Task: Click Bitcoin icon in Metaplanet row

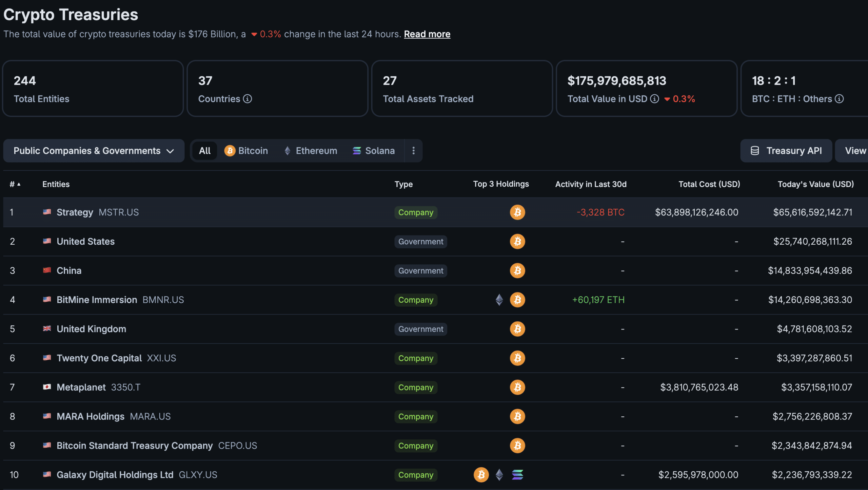Action: coord(517,388)
